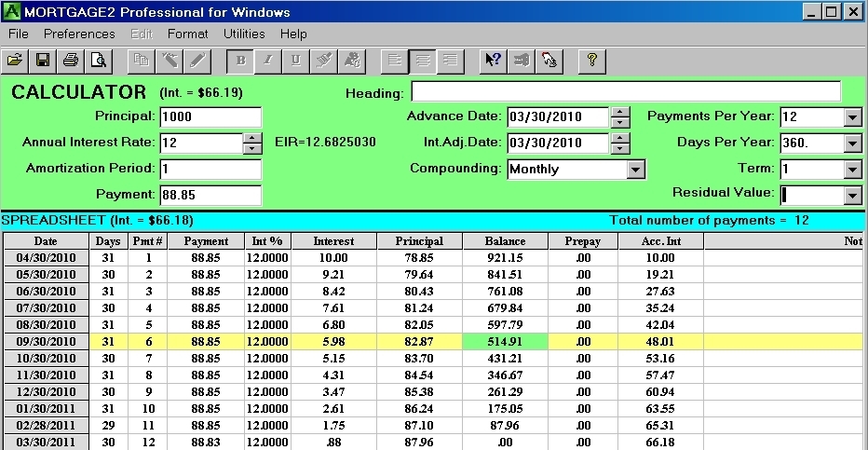The image size is (868, 450).
Task: Increase the Annual Interest Rate with up arrow
Action: pos(251,138)
